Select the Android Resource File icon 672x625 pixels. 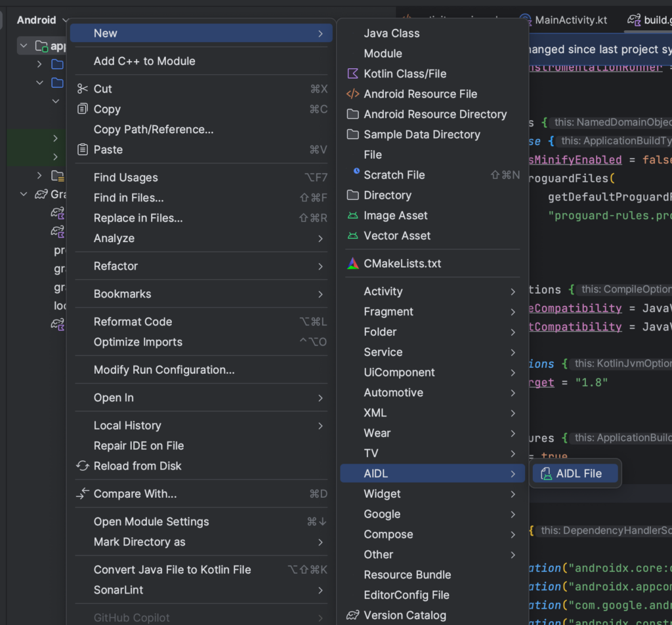352,94
